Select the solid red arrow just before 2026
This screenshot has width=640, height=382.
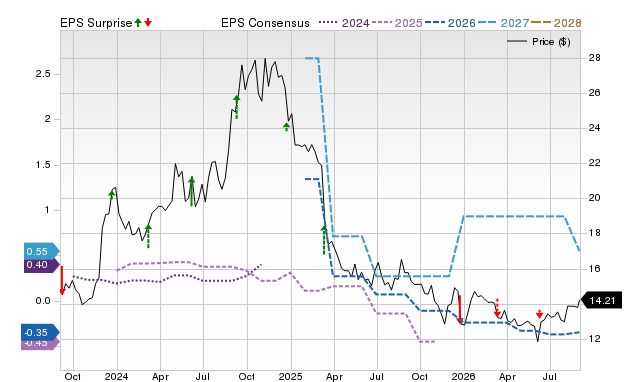coord(460,309)
